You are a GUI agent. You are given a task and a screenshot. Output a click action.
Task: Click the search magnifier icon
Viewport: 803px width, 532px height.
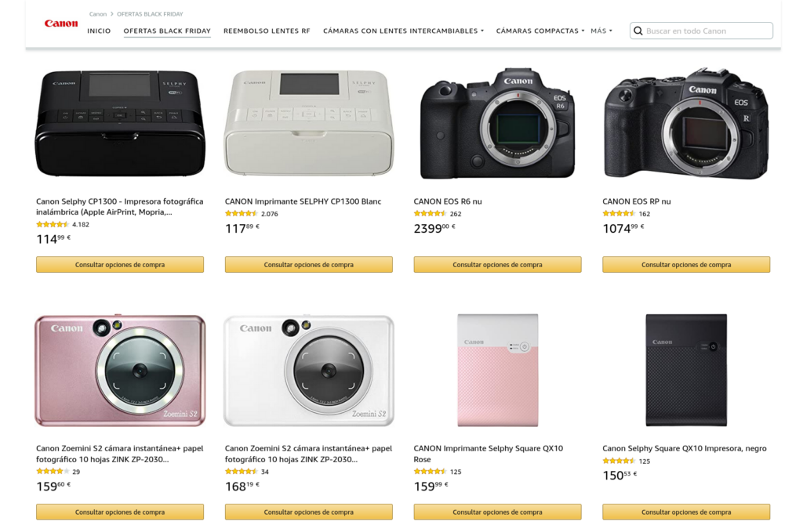click(638, 31)
